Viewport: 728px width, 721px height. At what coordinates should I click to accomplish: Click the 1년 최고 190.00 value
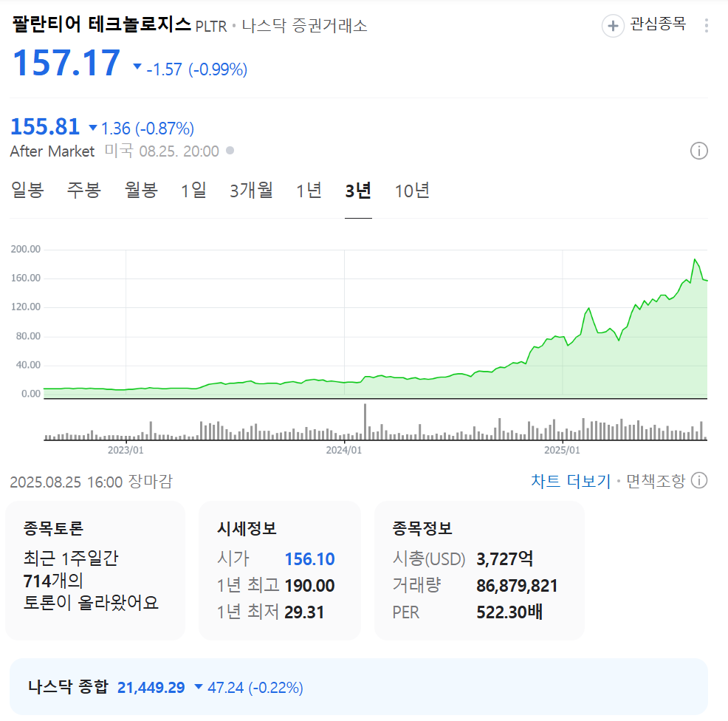point(309,585)
